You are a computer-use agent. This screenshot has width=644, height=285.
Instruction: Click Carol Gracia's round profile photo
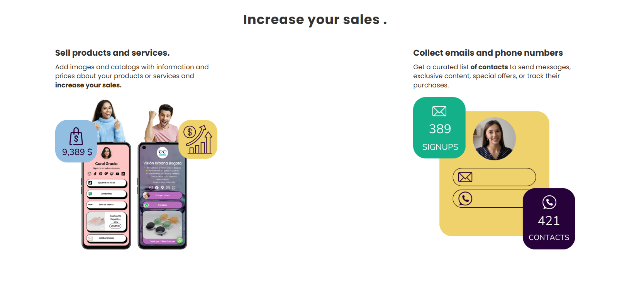(x=106, y=153)
